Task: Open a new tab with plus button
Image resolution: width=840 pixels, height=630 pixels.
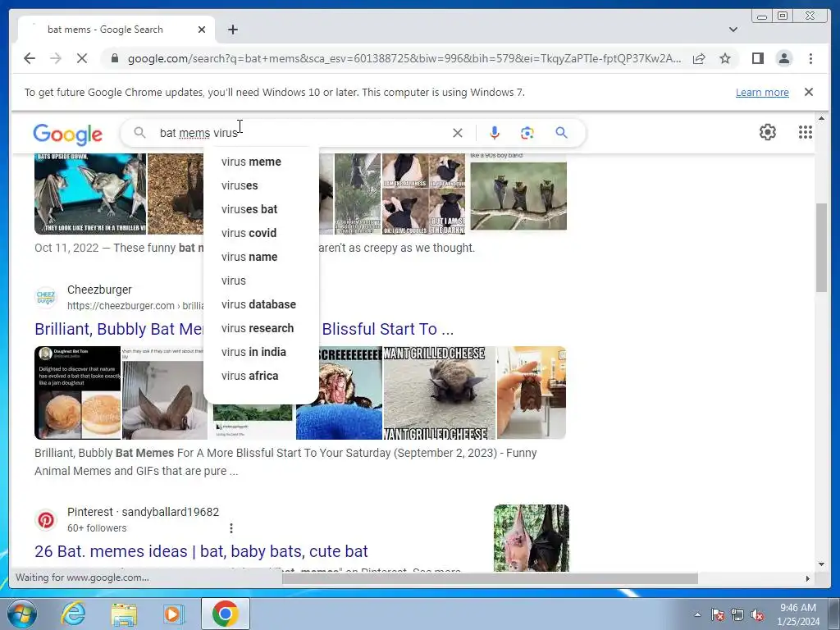Action: [x=232, y=30]
